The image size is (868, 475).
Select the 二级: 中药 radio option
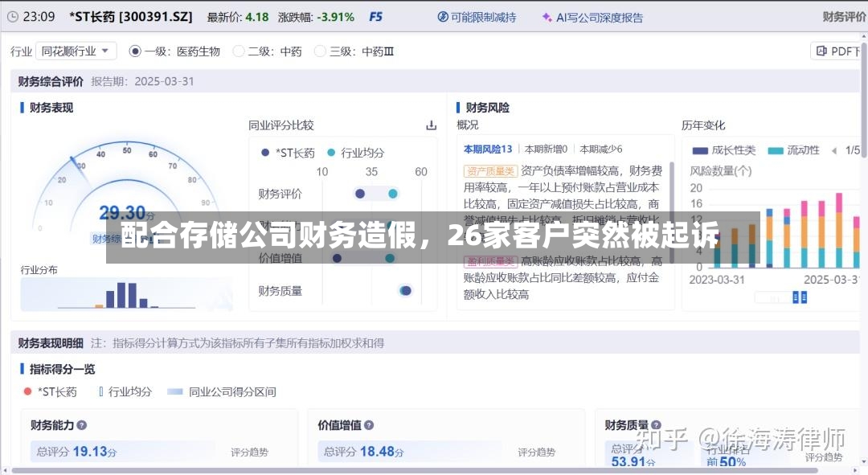tap(268, 51)
